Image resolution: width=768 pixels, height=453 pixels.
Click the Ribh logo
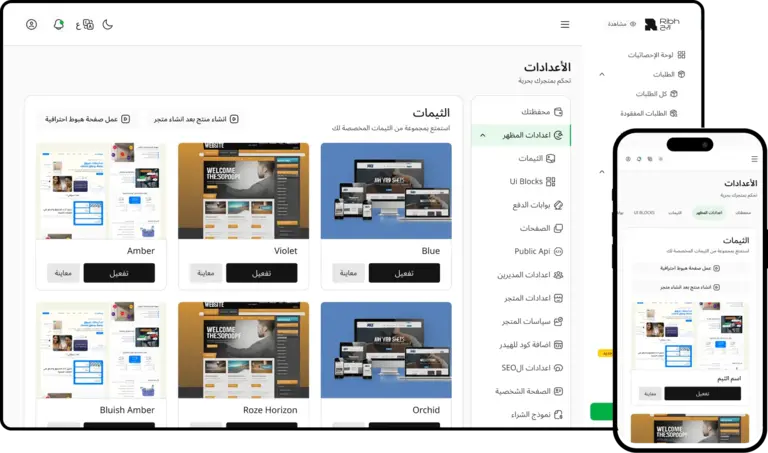point(662,24)
